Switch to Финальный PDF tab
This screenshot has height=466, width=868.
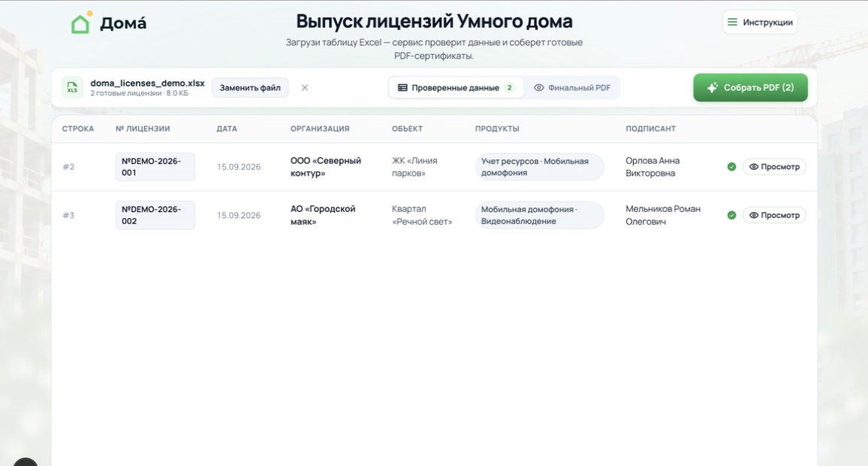[572, 87]
